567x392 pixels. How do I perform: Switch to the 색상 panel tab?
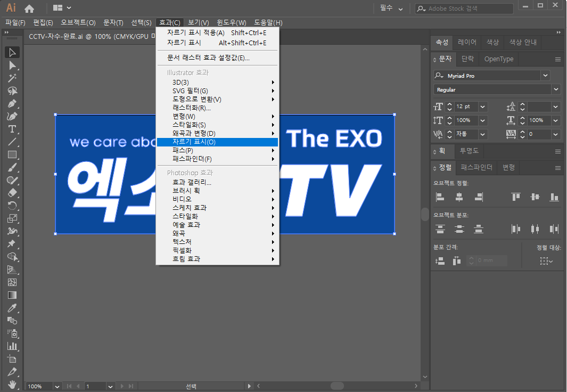492,42
